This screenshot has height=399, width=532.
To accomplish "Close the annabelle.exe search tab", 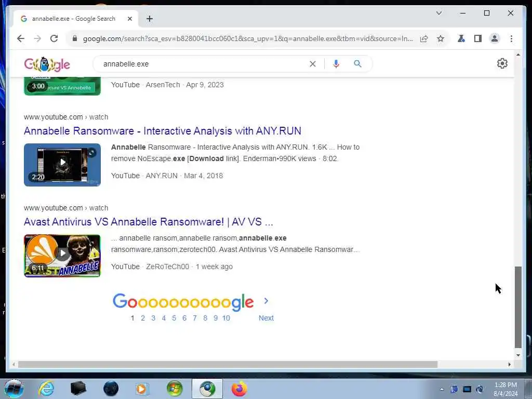I will (129, 19).
